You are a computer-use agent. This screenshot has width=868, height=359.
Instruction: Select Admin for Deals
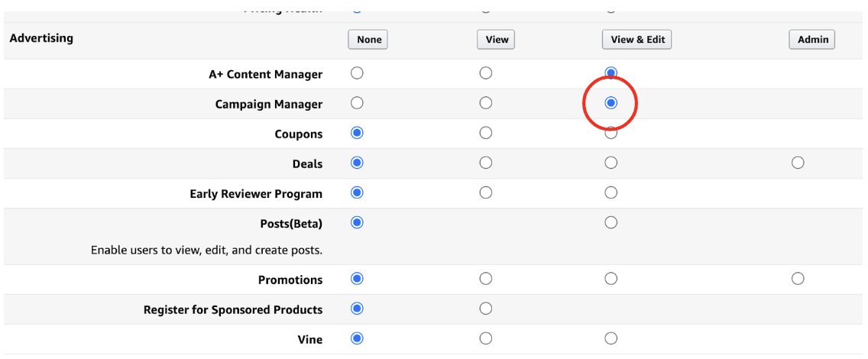(x=798, y=163)
